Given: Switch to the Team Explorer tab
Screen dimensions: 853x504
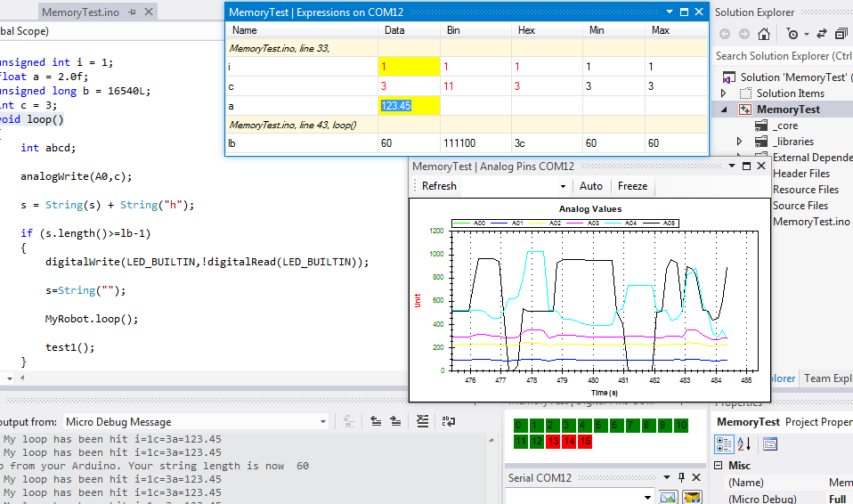Looking at the screenshot, I should point(828,378).
